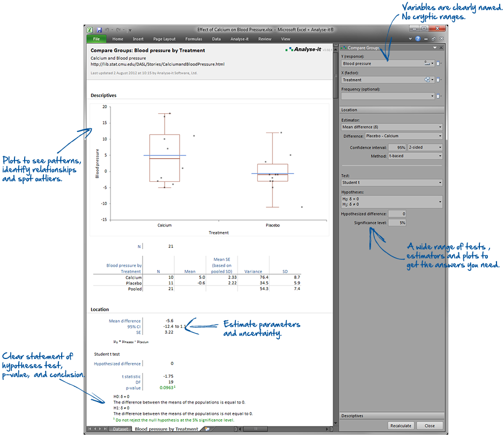Click the variable picker icon beside Frequency field
The image size is (504, 440).
click(438, 96)
